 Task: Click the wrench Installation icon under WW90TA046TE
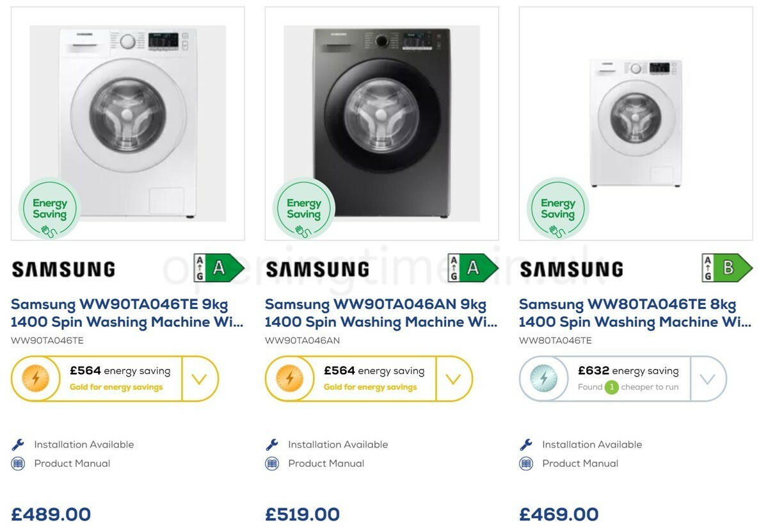[19, 444]
